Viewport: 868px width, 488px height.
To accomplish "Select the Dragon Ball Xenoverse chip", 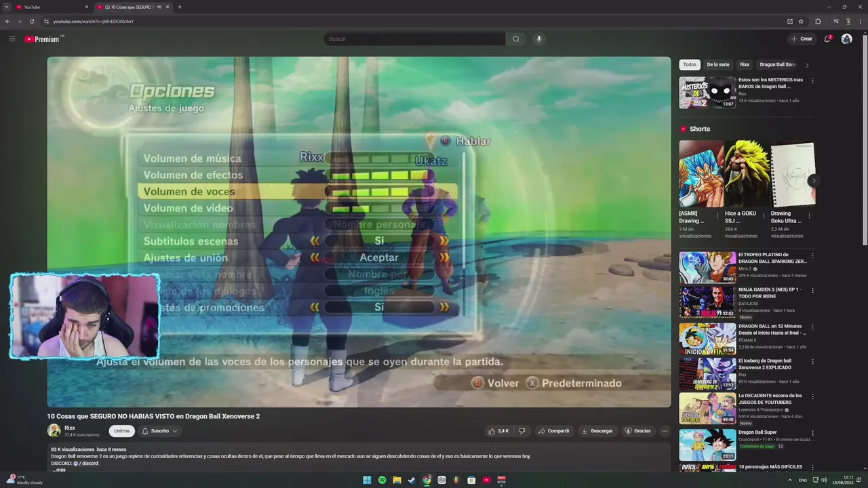I will [x=778, y=64].
